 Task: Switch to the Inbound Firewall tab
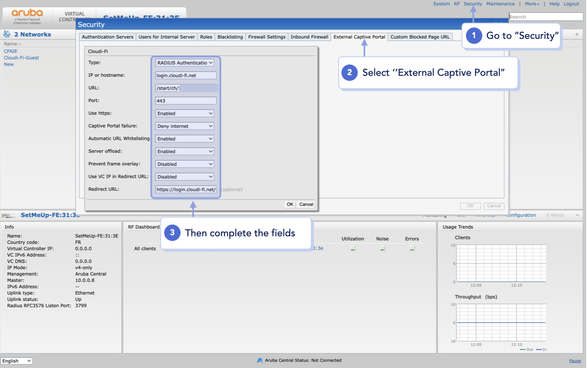309,37
